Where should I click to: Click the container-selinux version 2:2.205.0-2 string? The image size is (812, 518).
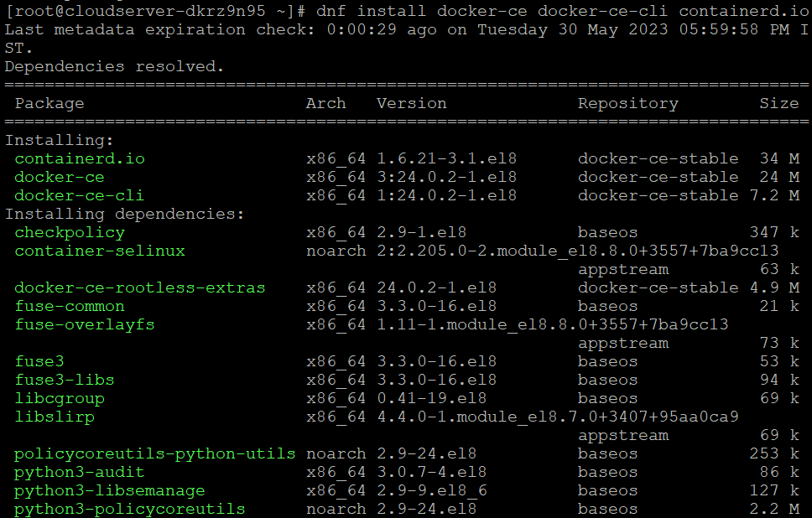click(x=577, y=251)
